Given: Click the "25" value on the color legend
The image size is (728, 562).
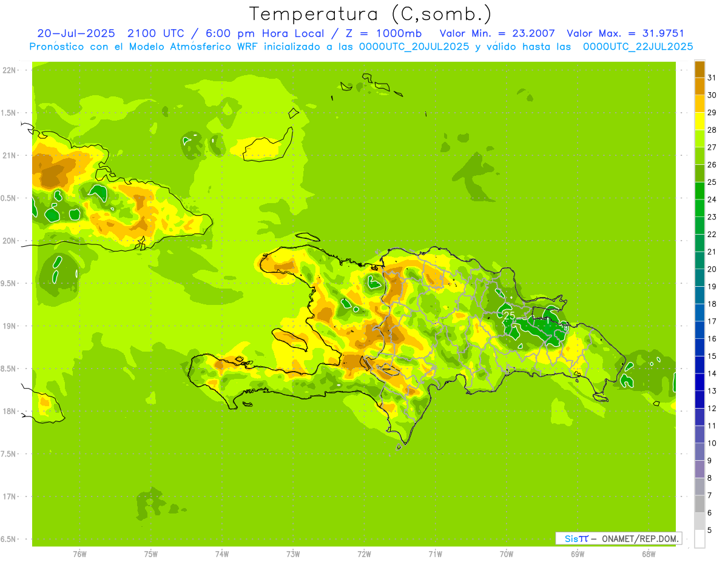Looking at the screenshot, I should pyautogui.click(x=712, y=182).
